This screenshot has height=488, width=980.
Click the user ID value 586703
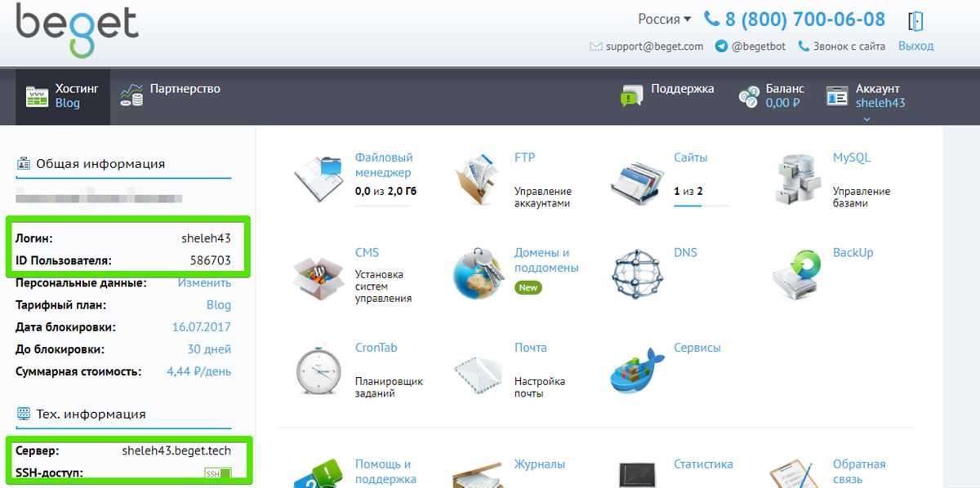pos(210,261)
